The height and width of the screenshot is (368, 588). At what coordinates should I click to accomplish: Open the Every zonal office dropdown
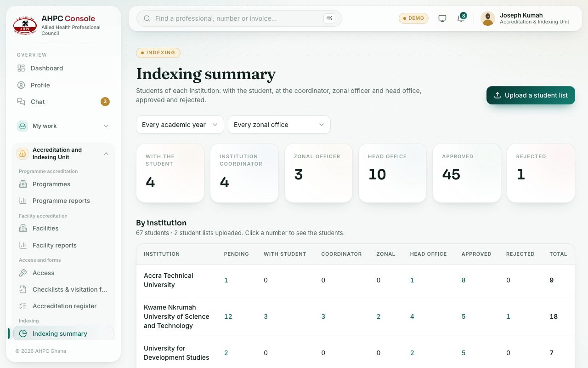279,125
